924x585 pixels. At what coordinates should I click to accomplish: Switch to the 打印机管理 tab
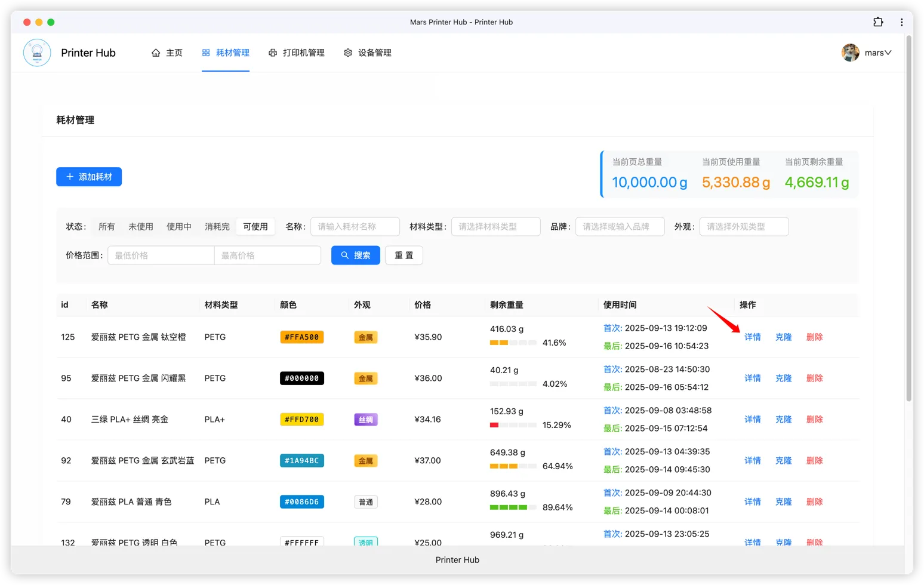[303, 53]
